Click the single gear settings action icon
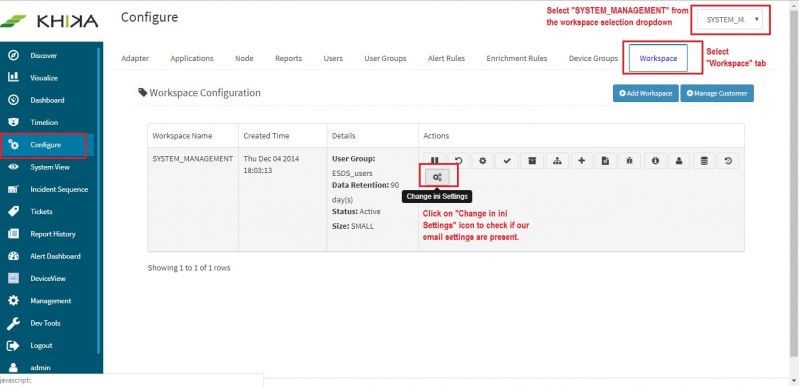This screenshot has height=386, width=799. [483, 161]
